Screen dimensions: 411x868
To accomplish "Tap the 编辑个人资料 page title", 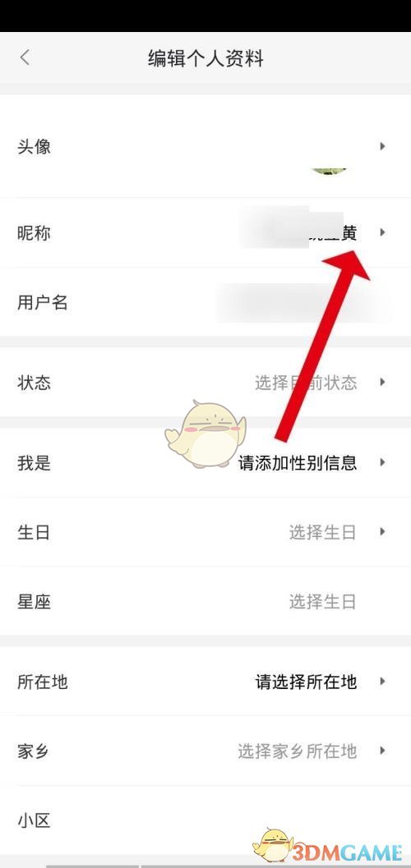I will 205,58.
